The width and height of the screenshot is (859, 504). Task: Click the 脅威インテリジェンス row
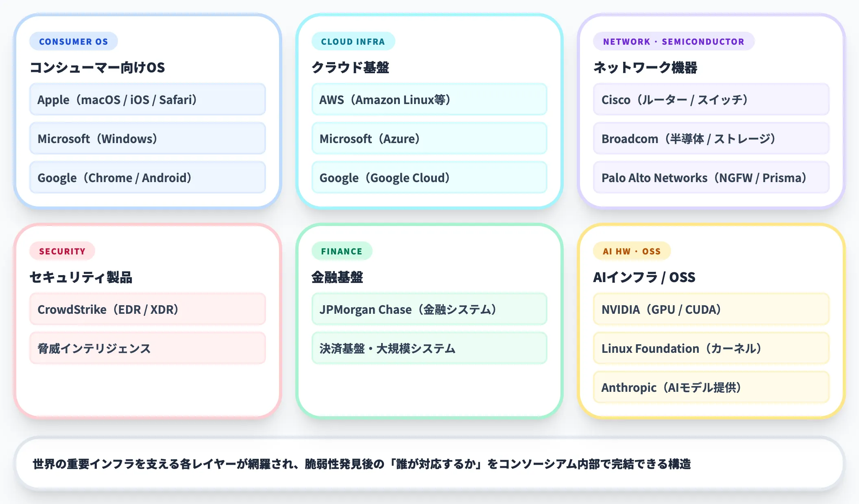coord(148,348)
